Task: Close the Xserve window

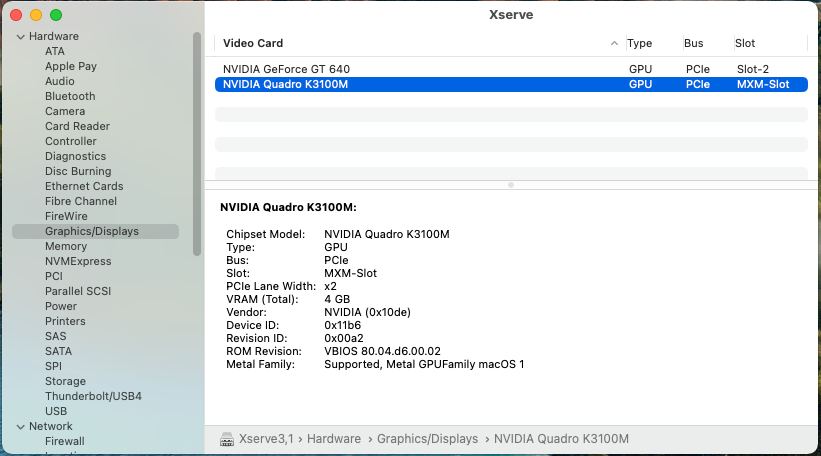Action: 16,15
